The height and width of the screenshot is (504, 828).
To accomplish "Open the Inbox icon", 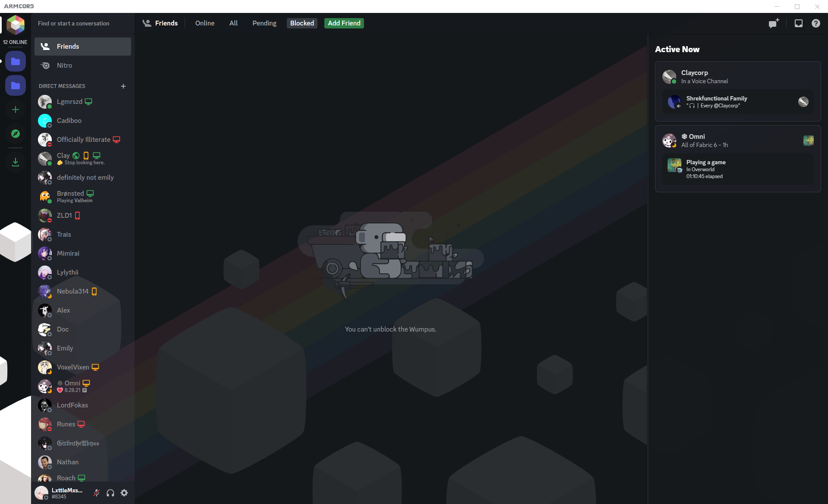I will [x=799, y=23].
